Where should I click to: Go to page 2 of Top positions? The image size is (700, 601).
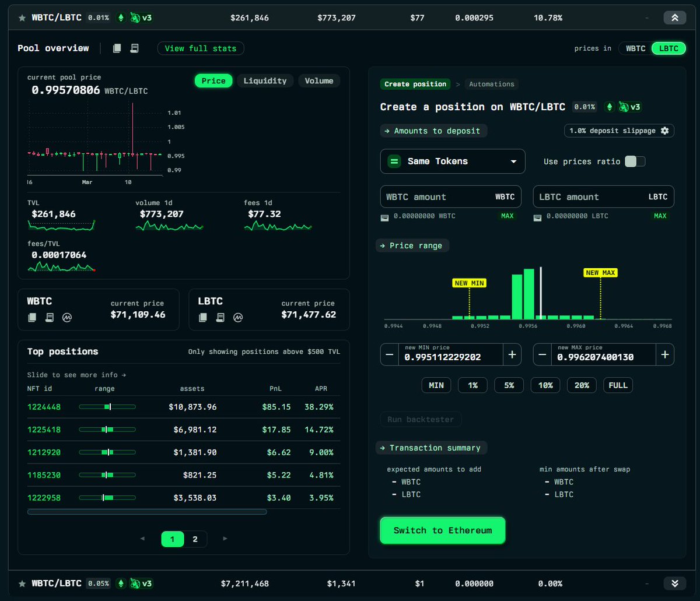[x=195, y=539]
